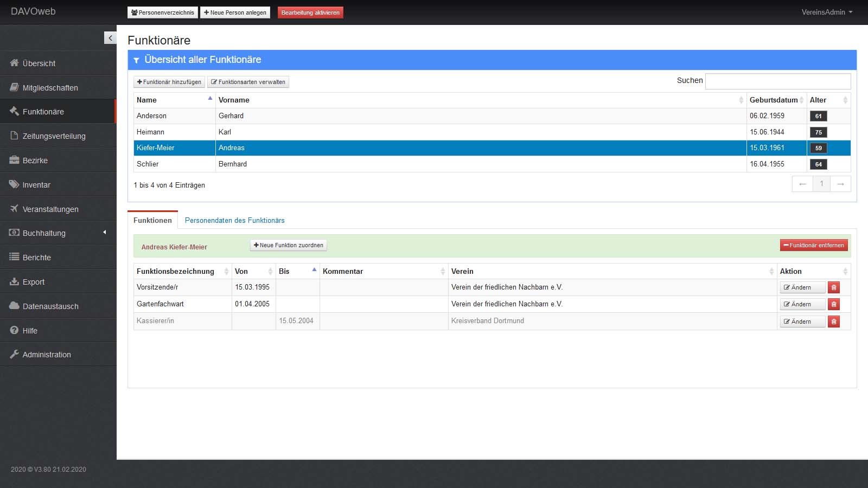Click the red Bearbeitung aktivieren button
The width and height of the screenshot is (868, 488).
pyautogui.click(x=310, y=12)
